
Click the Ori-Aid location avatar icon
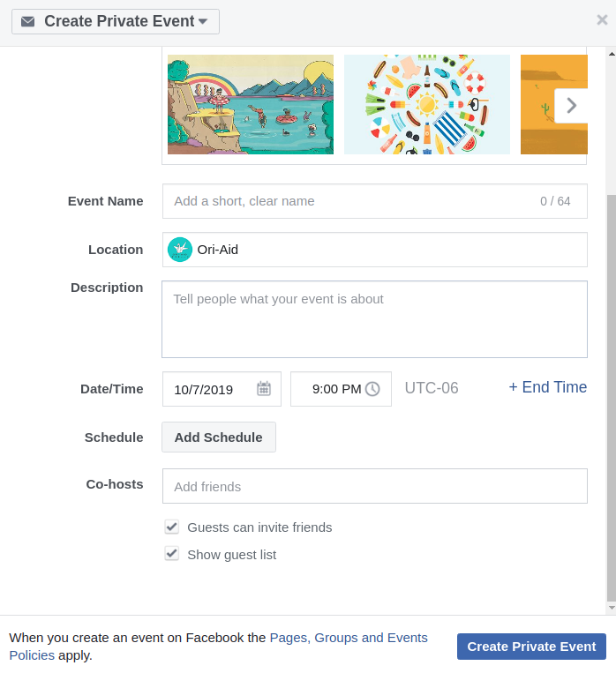(180, 250)
